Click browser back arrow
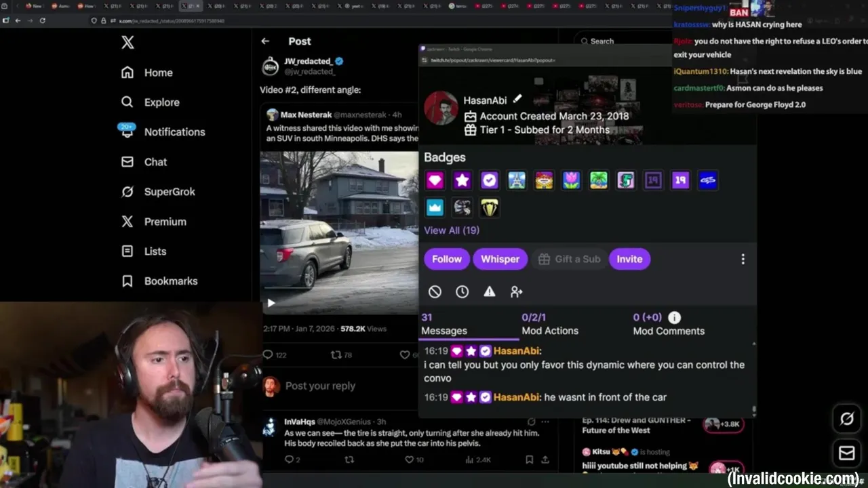Viewport: 868px width, 488px height. tap(18, 20)
